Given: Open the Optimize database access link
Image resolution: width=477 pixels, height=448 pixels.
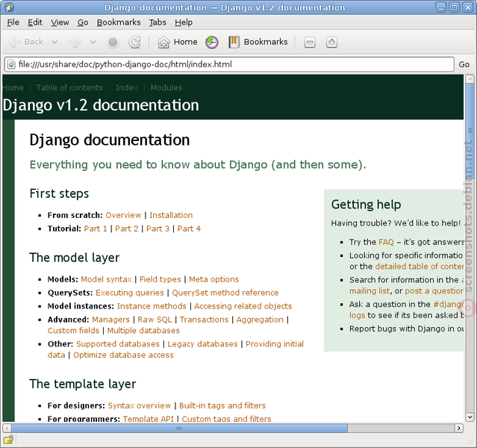Looking at the screenshot, I should [x=123, y=355].
